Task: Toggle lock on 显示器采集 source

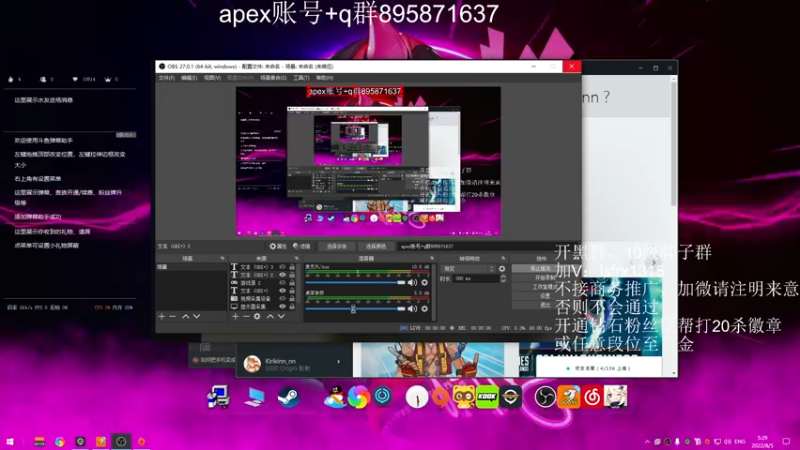Action: (292, 306)
